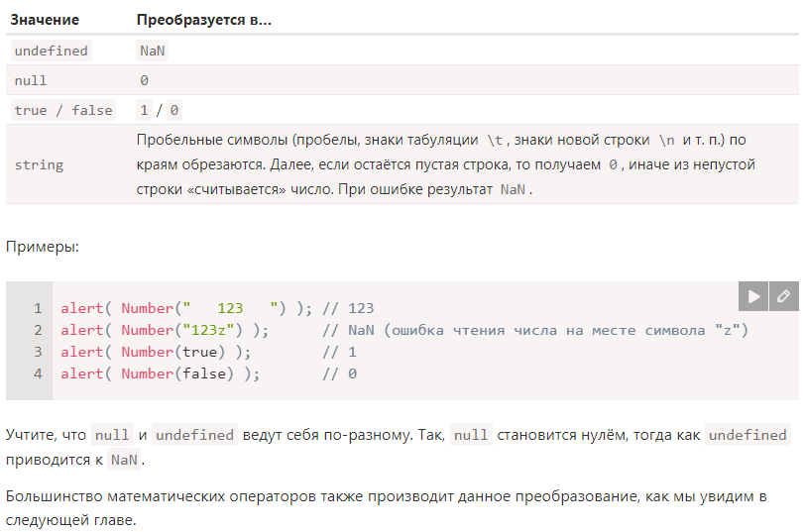Select the 'string' cell in the table
This screenshot has height=532, width=804.
(39, 164)
